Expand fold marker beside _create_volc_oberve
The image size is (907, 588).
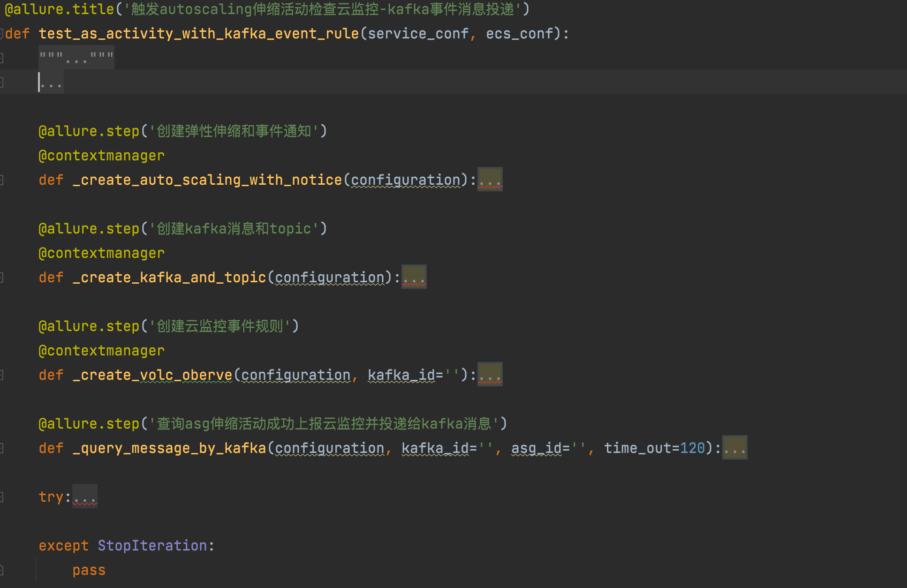coord(2,375)
